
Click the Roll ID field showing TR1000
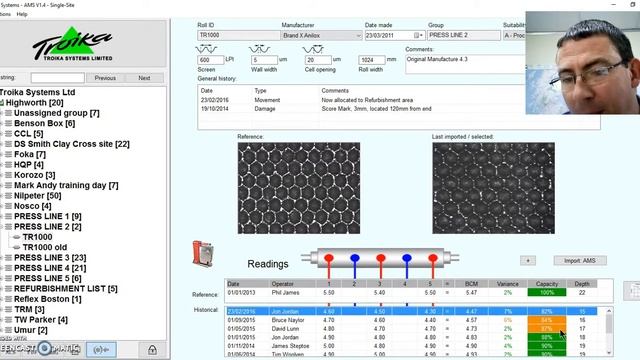tap(238, 36)
